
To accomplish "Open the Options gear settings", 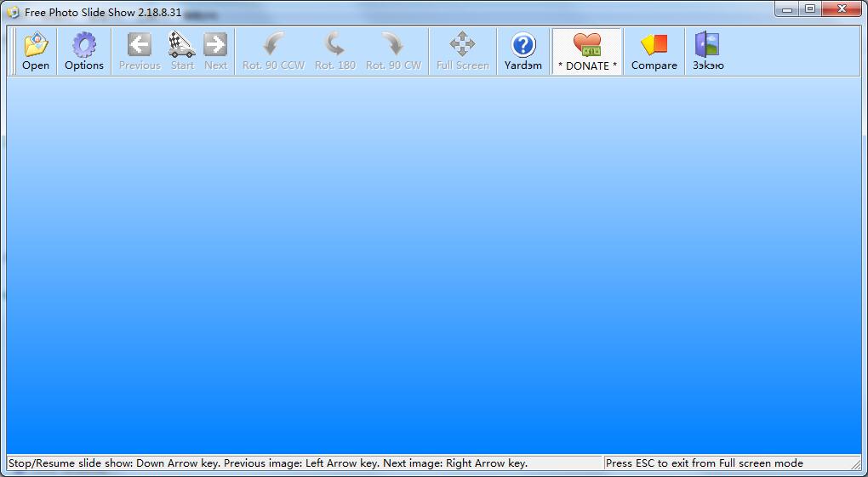I will (84, 52).
